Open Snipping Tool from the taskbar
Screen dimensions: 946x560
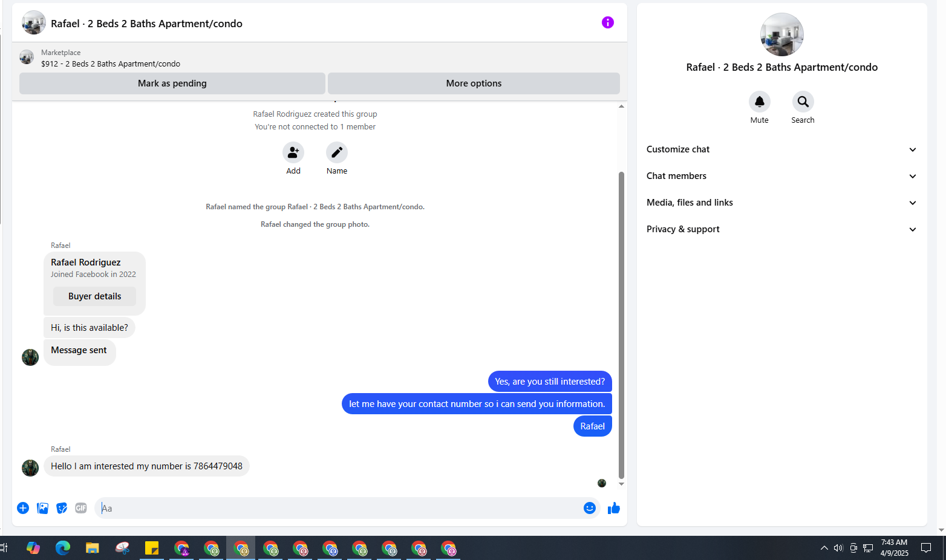(122, 549)
